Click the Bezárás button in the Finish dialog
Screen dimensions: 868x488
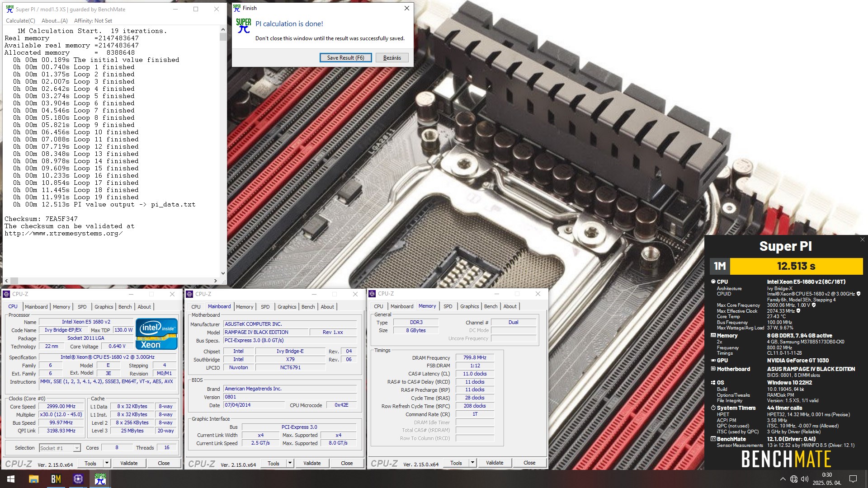(x=392, y=58)
